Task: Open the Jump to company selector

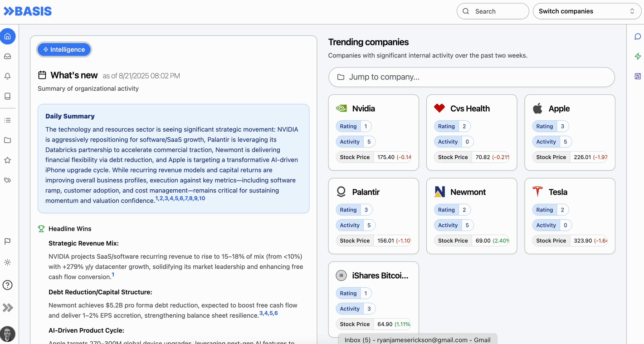Action: pos(471,77)
